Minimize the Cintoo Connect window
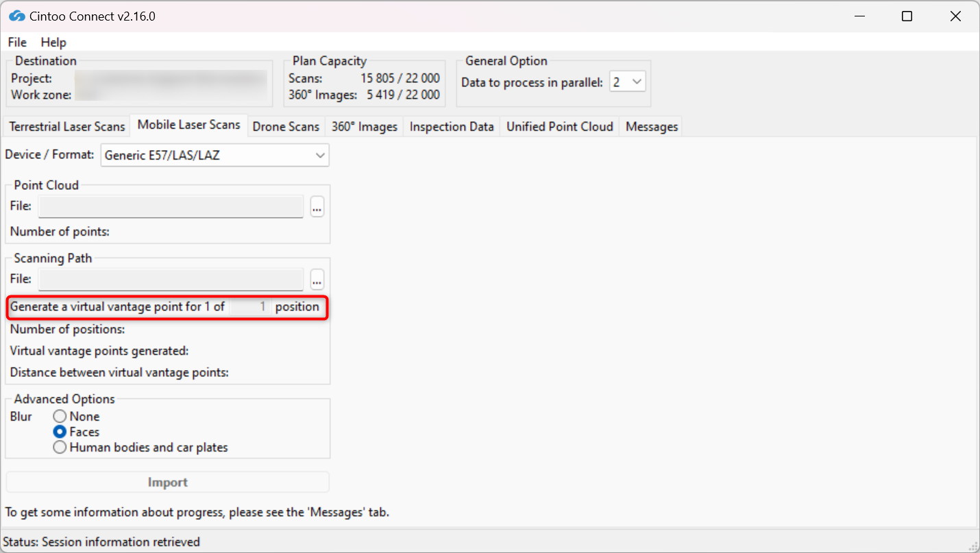This screenshot has width=980, height=553. (x=858, y=16)
